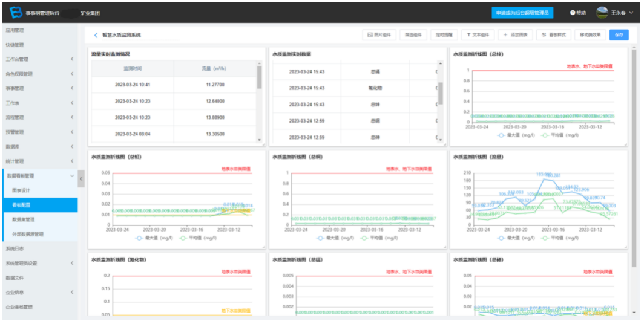
Task: Toggle 平均值 legend in 总铅 chart
Action: (199, 238)
